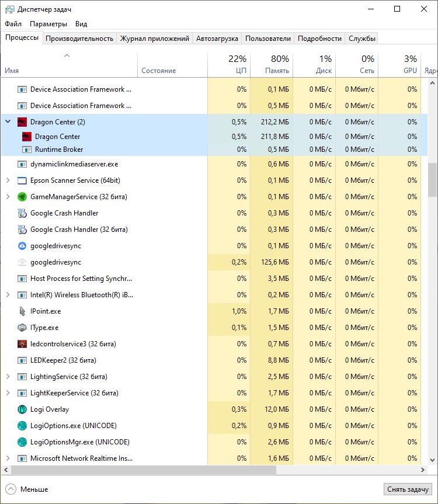Click the Host Process for Setting Synchr icon
Image resolution: width=438 pixels, height=504 pixels.
pyautogui.click(x=22, y=279)
